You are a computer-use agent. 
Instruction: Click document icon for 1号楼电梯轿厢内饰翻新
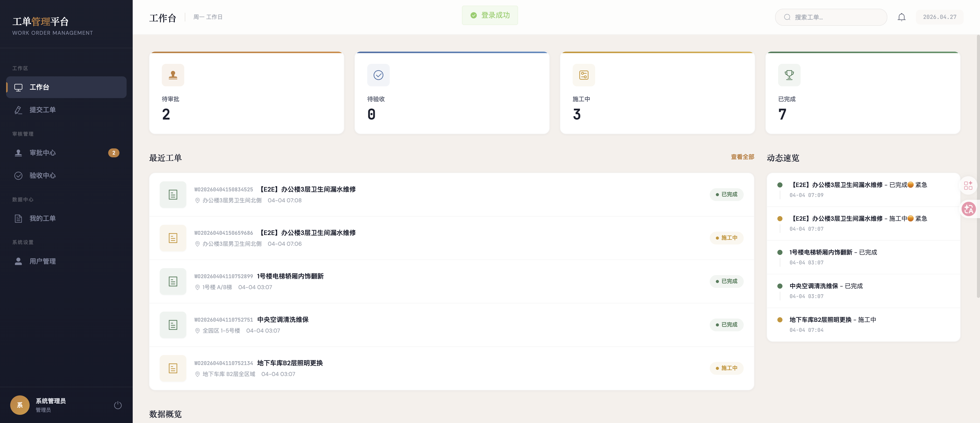point(173,281)
